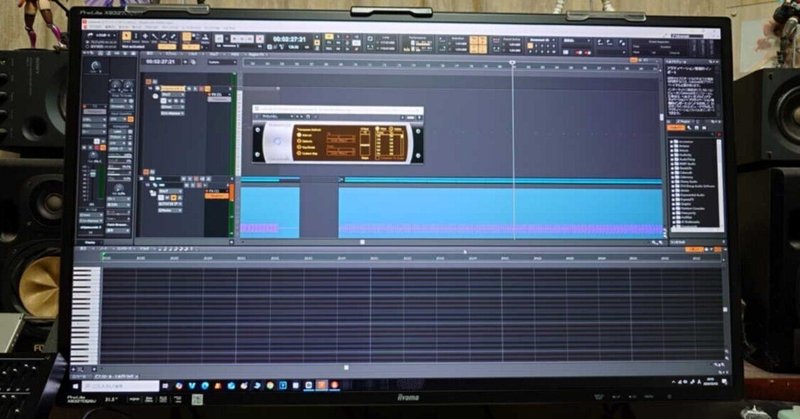Select the Draw tool in Tools module
Image resolution: width=800 pixels, height=419 pixels.
pyautogui.click(x=164, y=36)
